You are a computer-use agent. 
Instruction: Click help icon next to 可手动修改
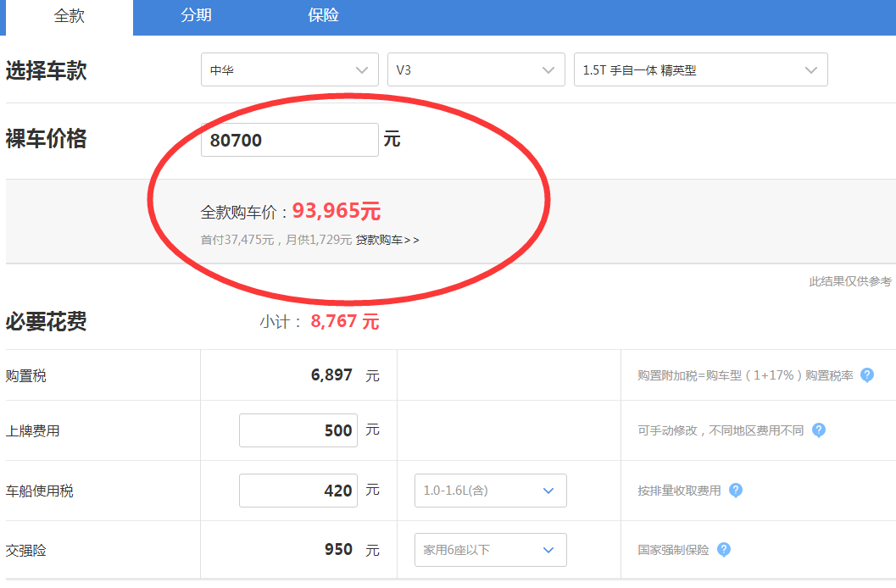[x=818, y=430]
